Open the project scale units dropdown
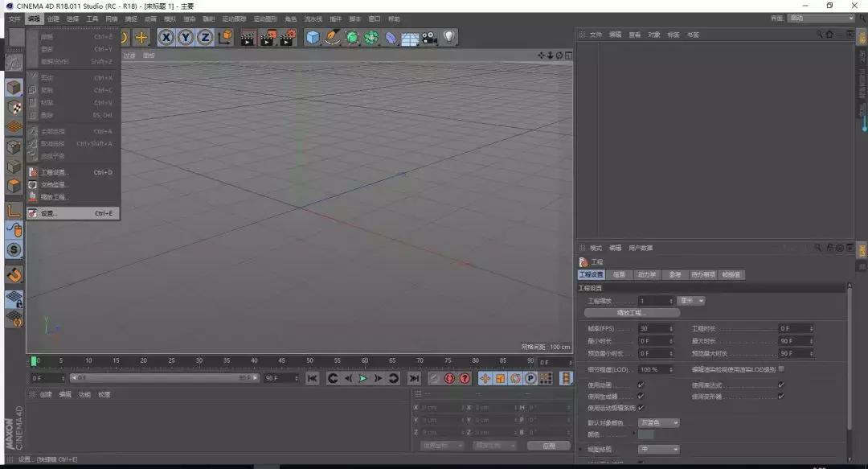The image size is (868, 469). [x=692, y=301]
